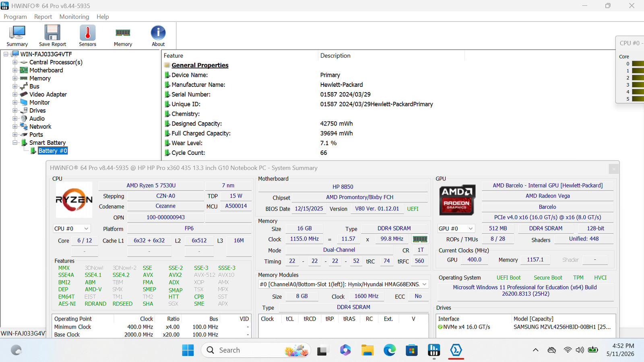644x362 pixels.
Task: Open the GPU #0 selector dropdown
Action: [456, 228]
